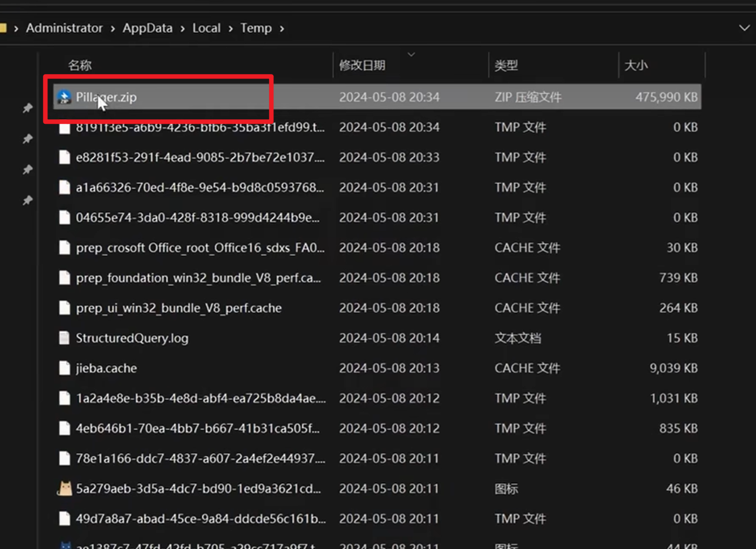Select file e8281f53-291f-4ead-9085-2b7be72e1037

pos(201,157)
